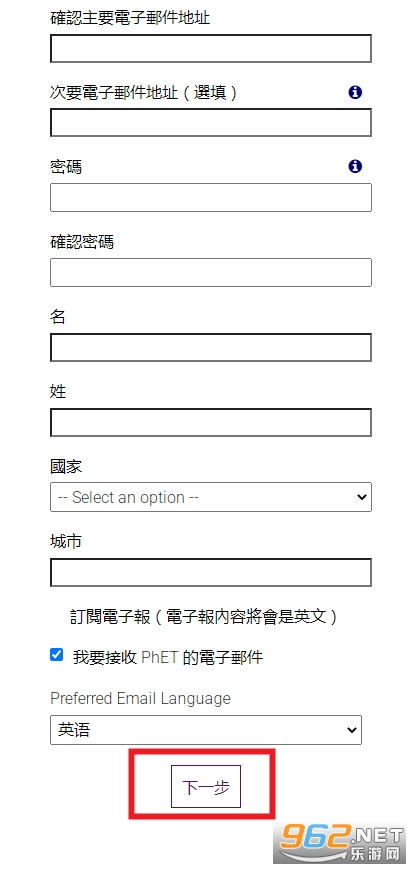Click arrow on 英语 language selector
The height and width of the screenshot is (870, 412).
tap(351, 730)
